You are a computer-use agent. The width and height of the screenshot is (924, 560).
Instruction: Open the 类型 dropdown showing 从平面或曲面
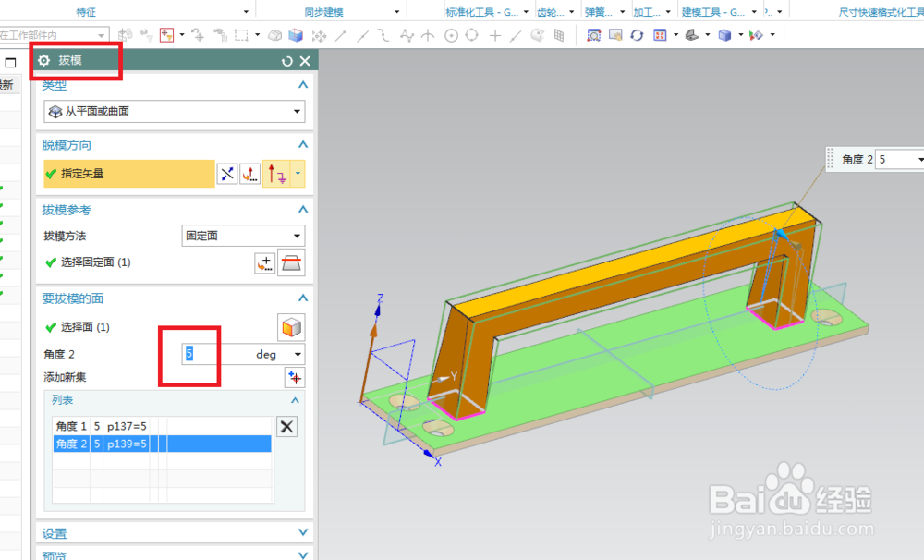[174, 111]
